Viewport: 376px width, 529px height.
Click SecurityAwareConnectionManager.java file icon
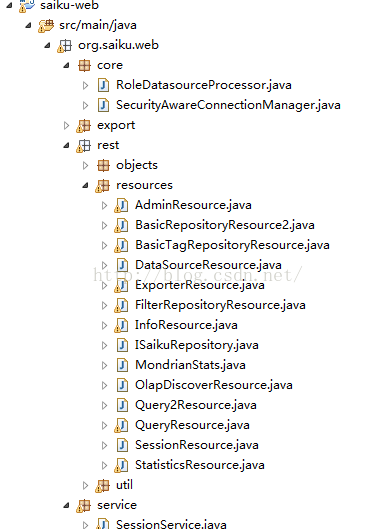[x=103, y=105]
